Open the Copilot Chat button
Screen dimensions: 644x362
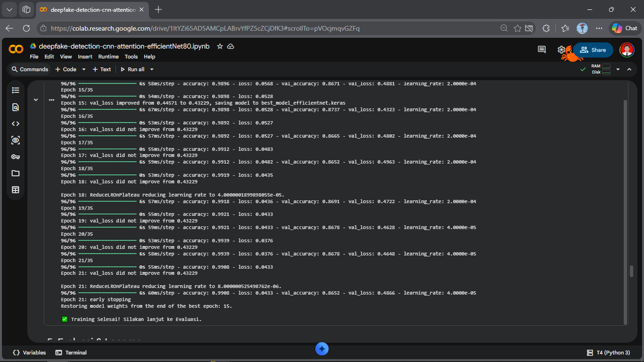click(625, 28)
